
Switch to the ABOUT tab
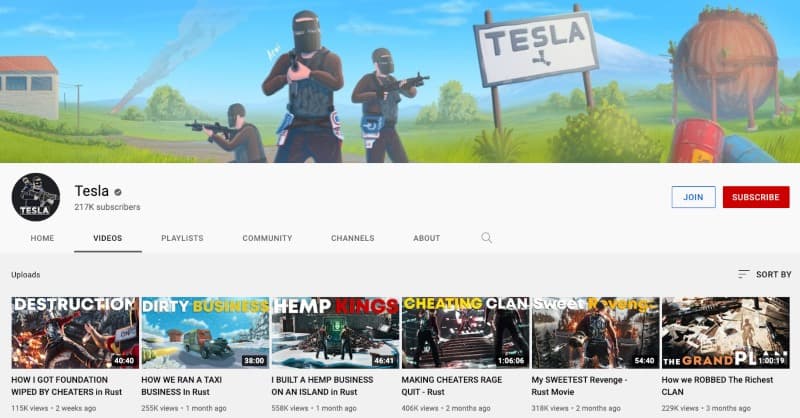[427, 238]
